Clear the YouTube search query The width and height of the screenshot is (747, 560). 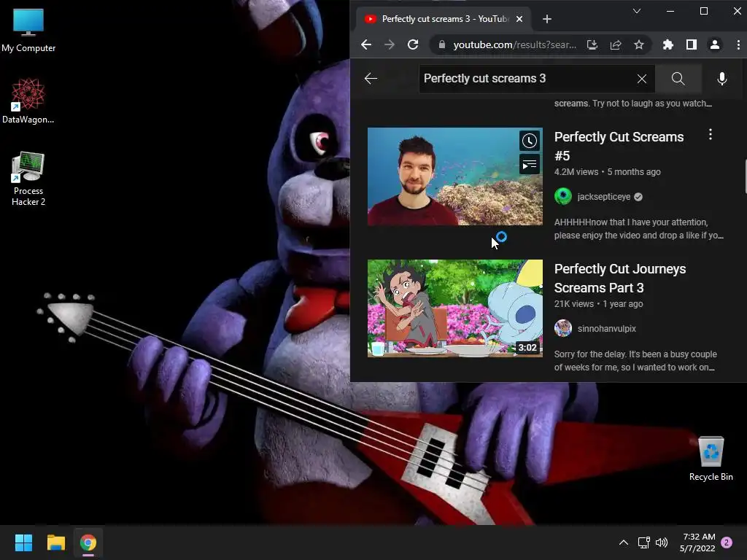click(642, 79)
